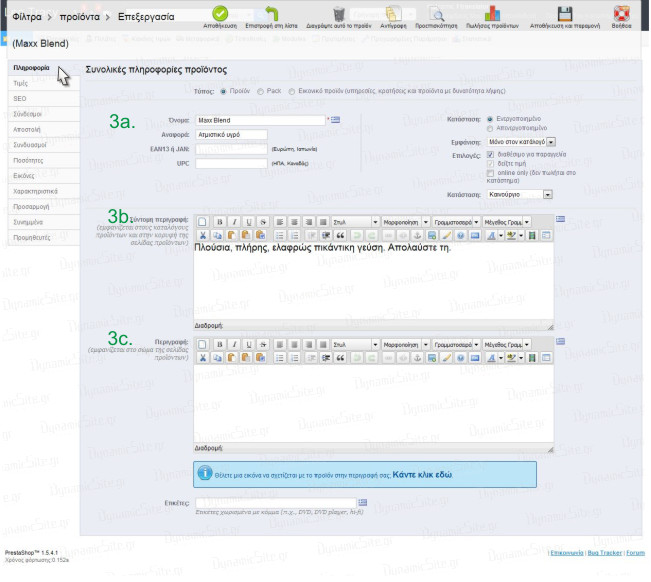Open the Μορφοποίηση dropdown in the Περιγραφή editor

(x=405, y=345)
